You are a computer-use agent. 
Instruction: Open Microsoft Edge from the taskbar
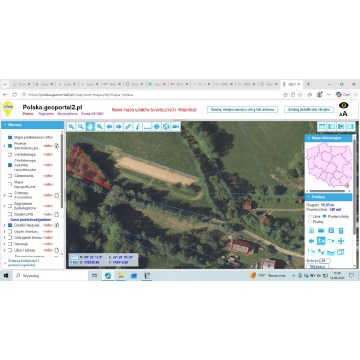coord(108,276)
